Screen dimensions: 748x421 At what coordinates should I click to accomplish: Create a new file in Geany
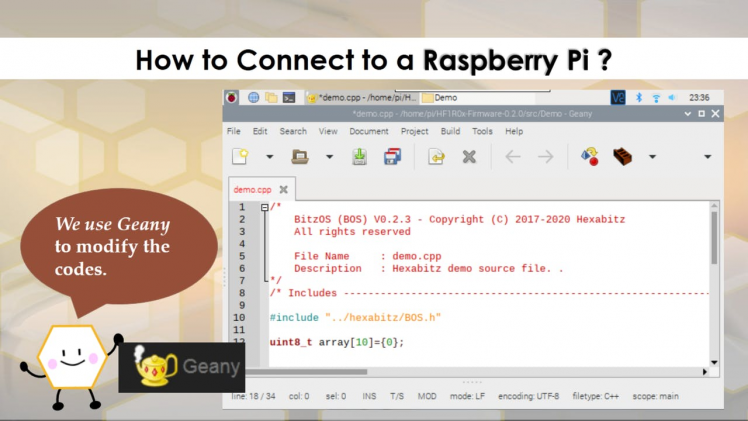tap(240, 156)
